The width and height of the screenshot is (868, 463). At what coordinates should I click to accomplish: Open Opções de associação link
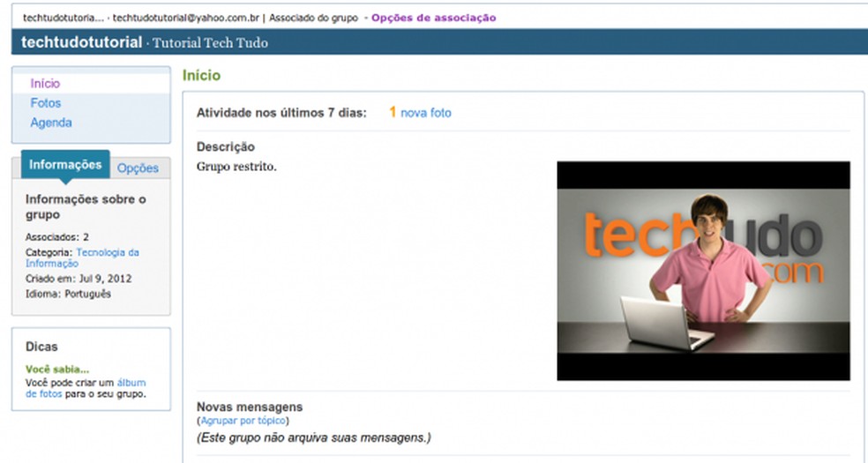pyautogui.click(x=433, y=18)
